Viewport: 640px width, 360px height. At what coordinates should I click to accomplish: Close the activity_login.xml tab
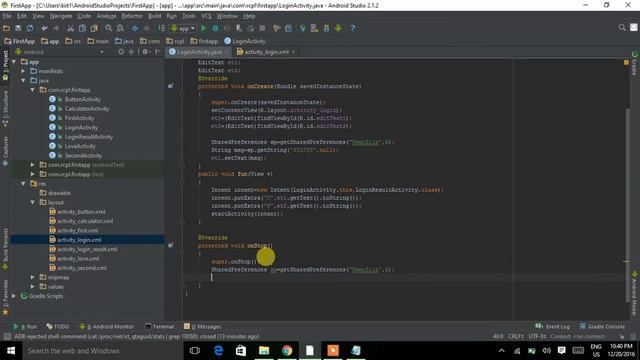point(293,52)
